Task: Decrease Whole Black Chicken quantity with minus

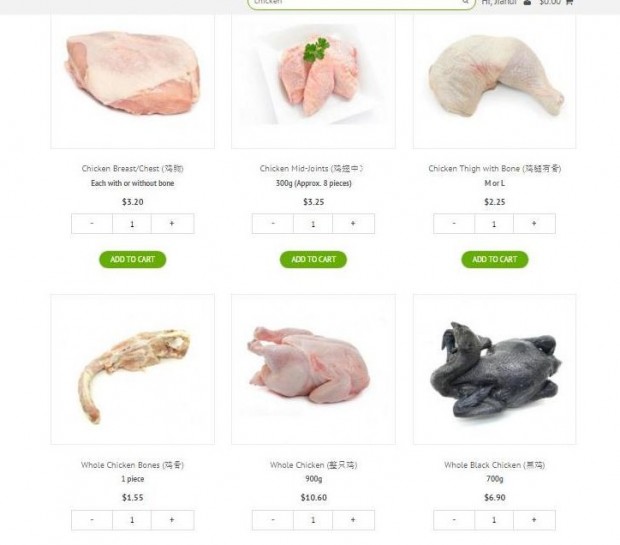Action: [454, 520]
